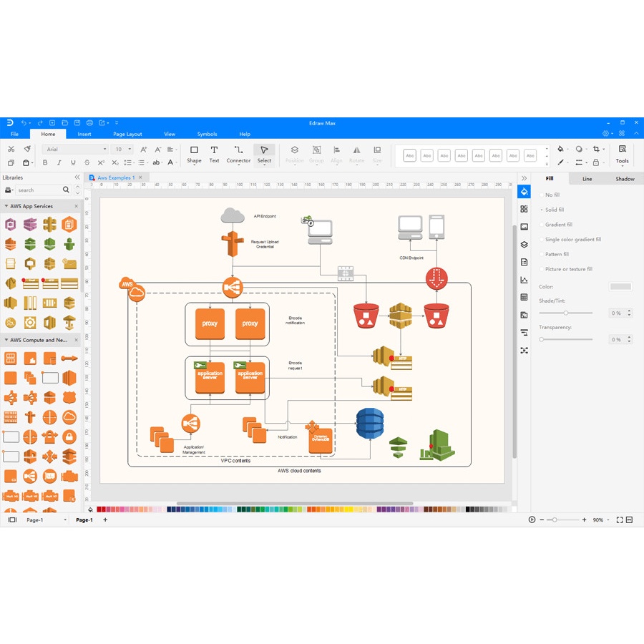Switch to the View ribbon tab
This screenshot has width=644, height=644.
[x=169, y=134]
